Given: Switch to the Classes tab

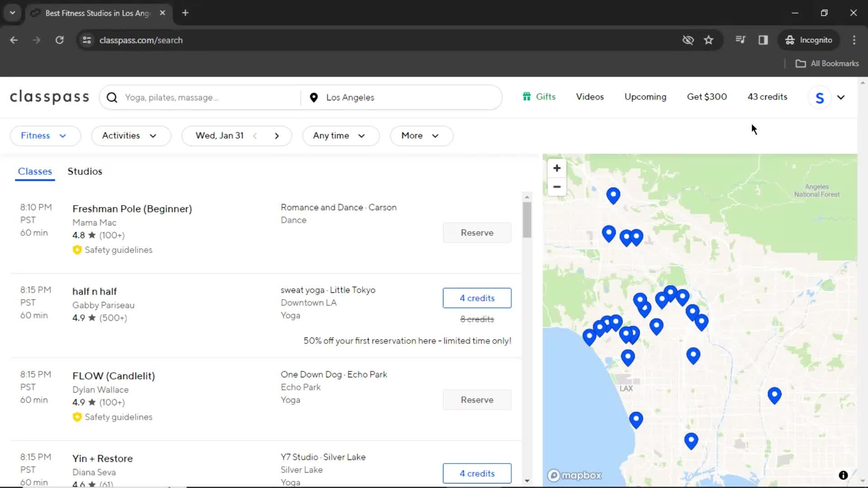Looking at the screenshot, I should click(35, 172).
